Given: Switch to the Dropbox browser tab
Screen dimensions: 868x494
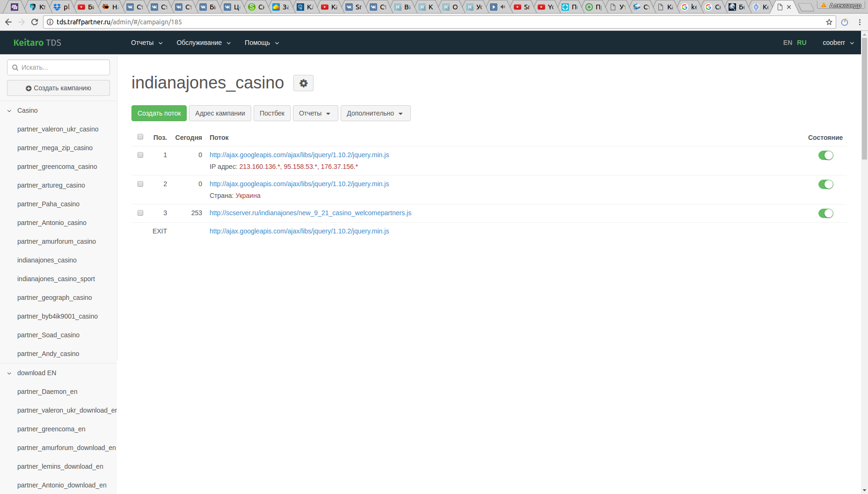Looking at the screenshot, I should pos(62,7).
